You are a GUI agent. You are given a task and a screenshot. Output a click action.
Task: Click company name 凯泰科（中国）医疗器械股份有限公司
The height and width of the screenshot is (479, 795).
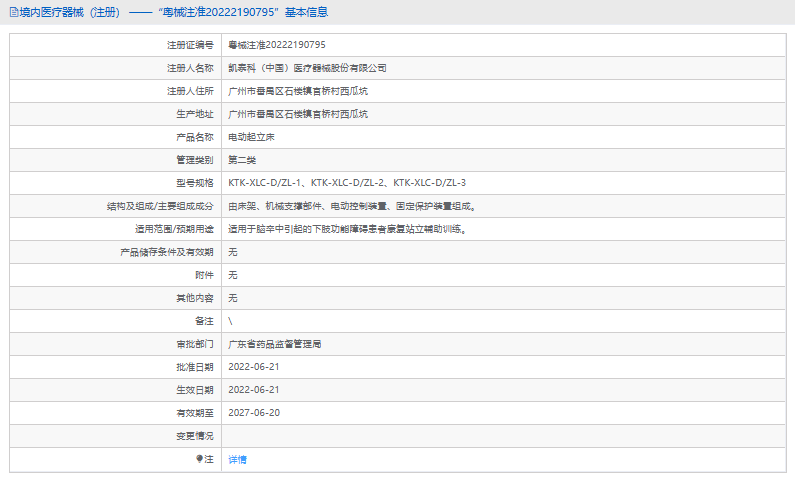pyautogui.click(x=307, y=68)
